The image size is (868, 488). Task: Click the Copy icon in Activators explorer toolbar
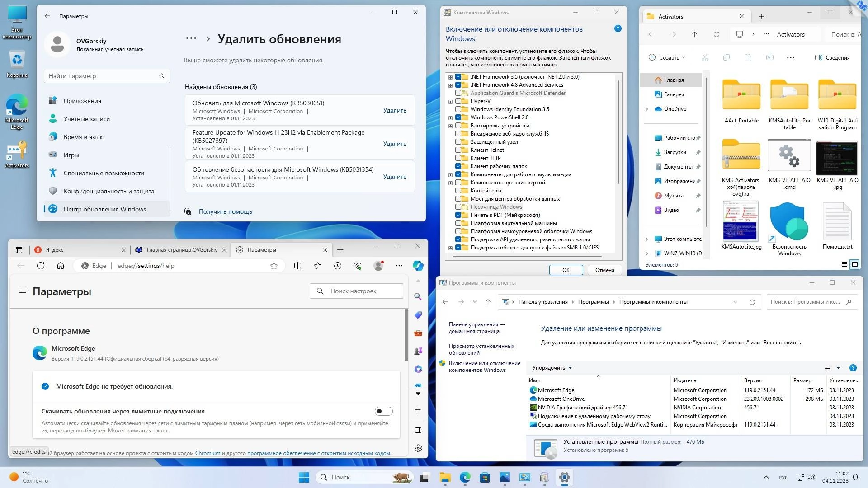726,57
